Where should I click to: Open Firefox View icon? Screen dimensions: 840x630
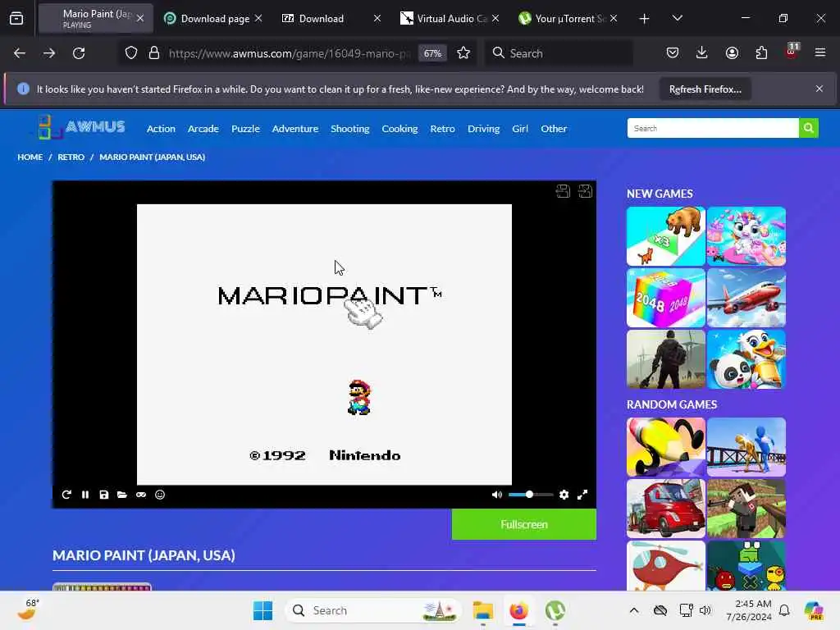pos(16,19)
